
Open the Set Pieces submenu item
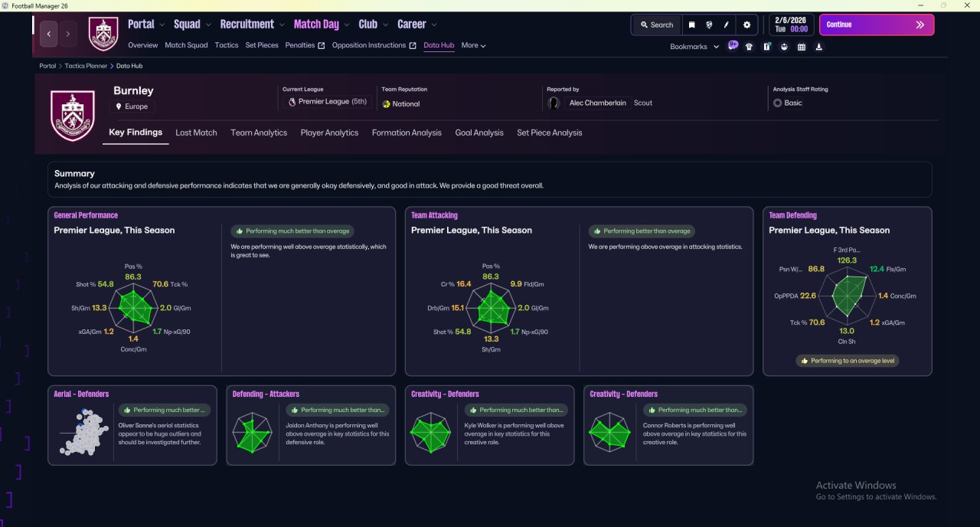[262, 45]
